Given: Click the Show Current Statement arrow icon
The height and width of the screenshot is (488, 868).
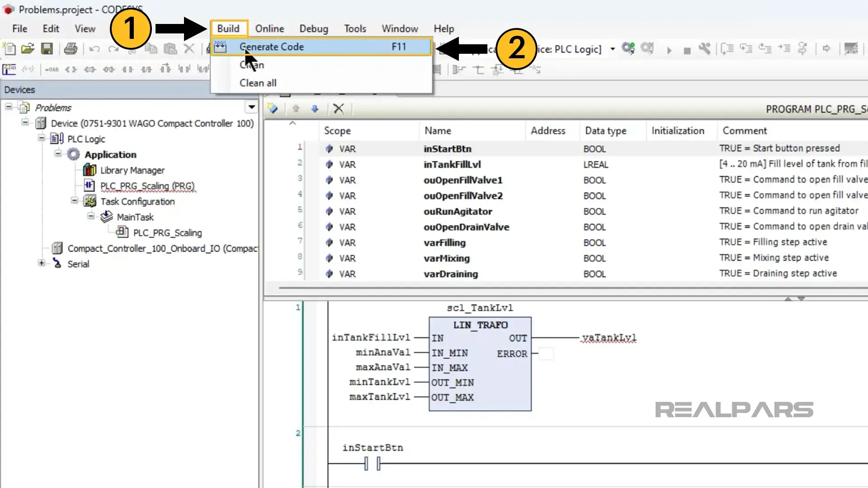Looking at the screenshot, I should (x=826, y=48).
